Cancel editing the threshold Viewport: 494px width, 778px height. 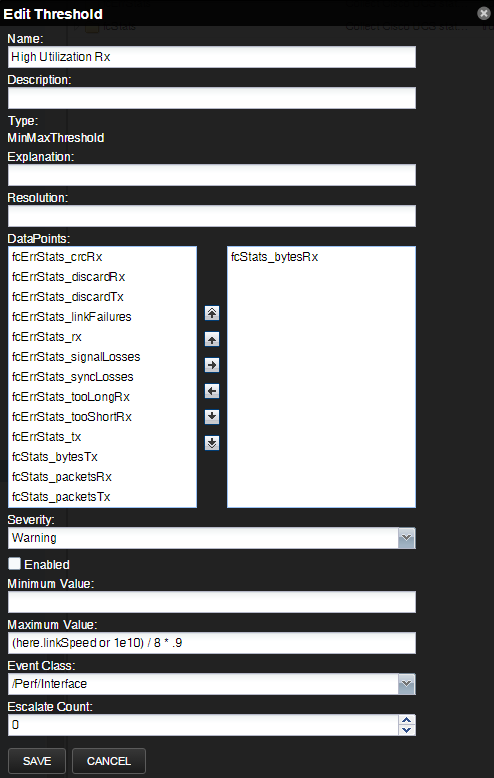109,761
